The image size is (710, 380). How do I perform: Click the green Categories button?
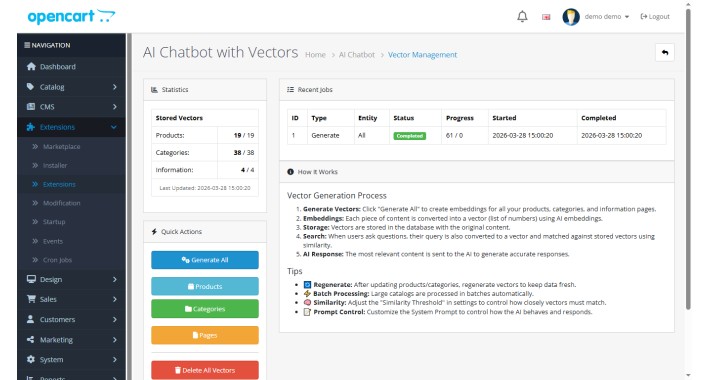(x=205, y=309)
